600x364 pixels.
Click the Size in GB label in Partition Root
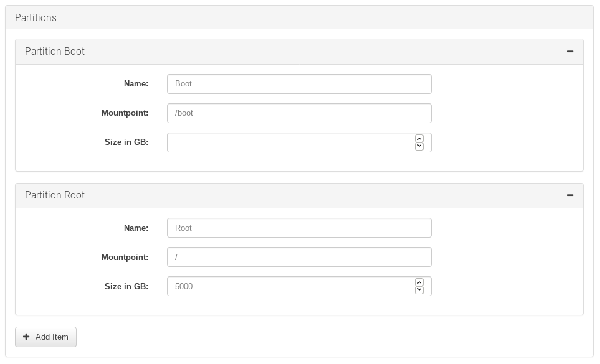tap(126, 286)
